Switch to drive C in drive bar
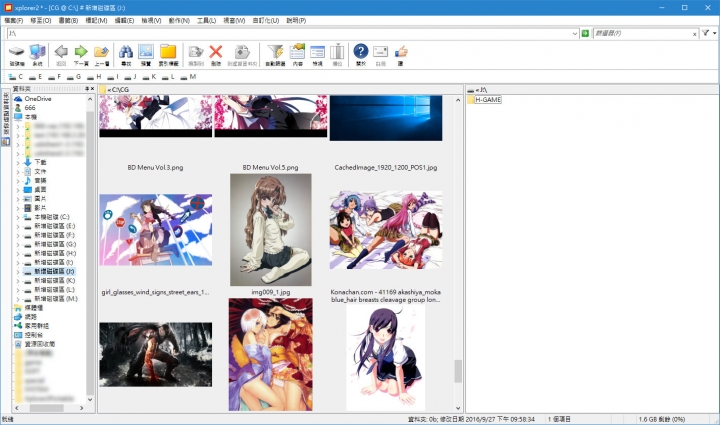The width and height of the screenshot is (720, 425). coord(15,77)
